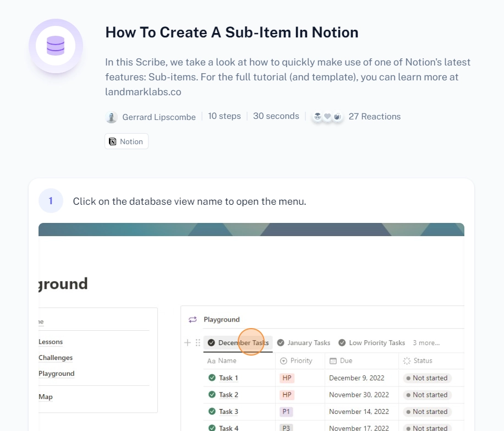Check off Task 3 green checkmark

coord(212,411)
